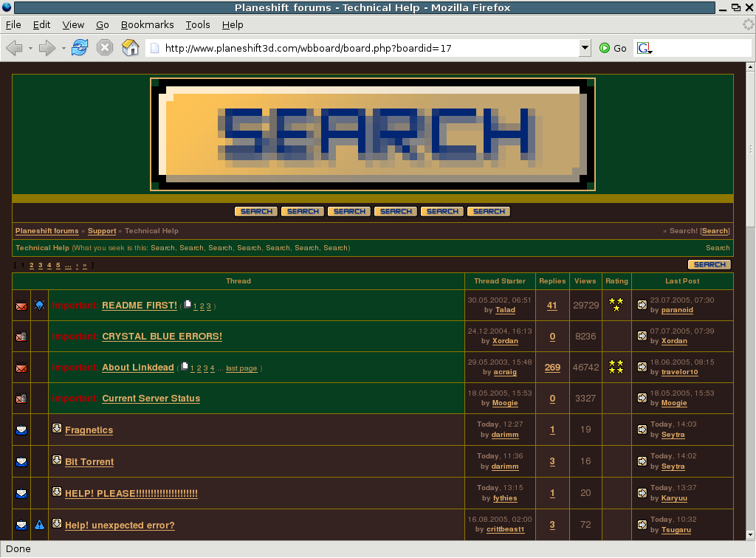
Task: Go to page 5 of the thread list
Action: (58, 265)
